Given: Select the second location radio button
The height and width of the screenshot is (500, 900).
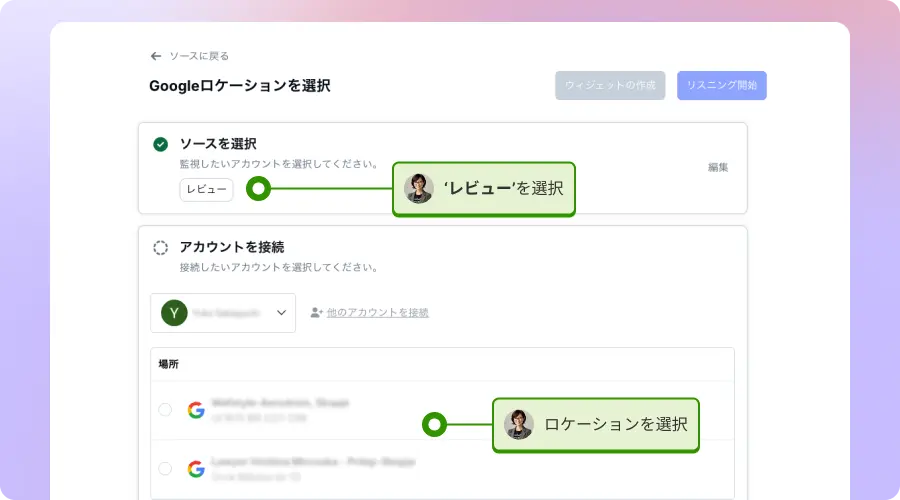Looking at the screenshot, I should point(165,468).
